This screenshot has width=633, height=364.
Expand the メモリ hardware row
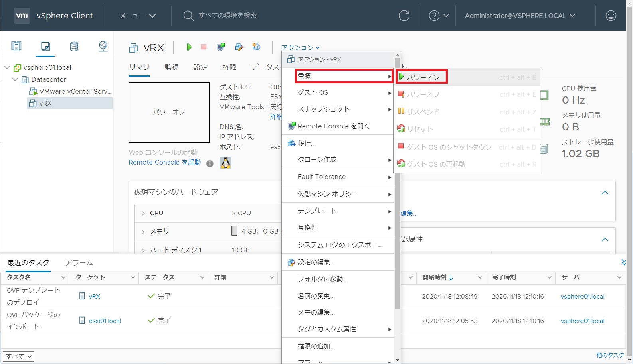click(x=143, y=232)
